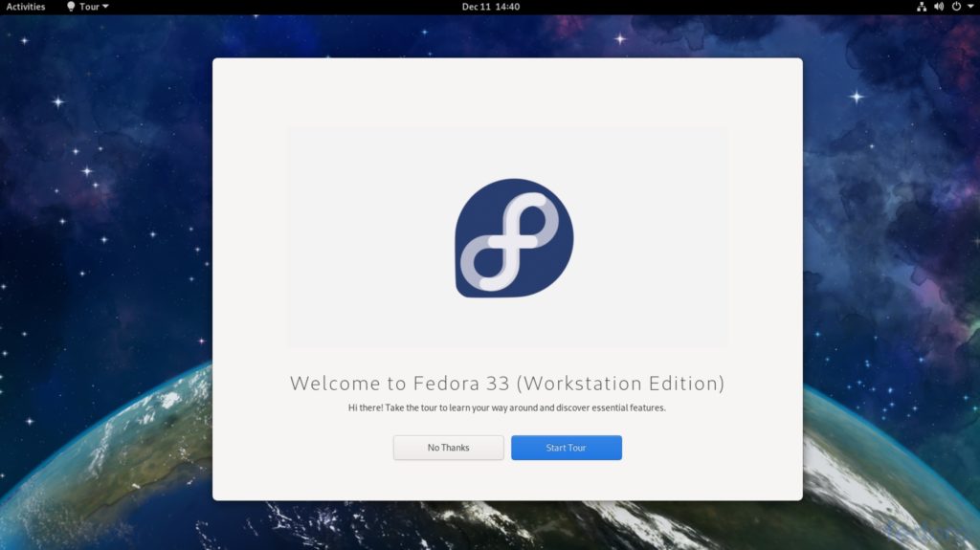This screenshot has width=980, height=550.
Task: Decline the tour with No Thanks
Action: [448, 448]
